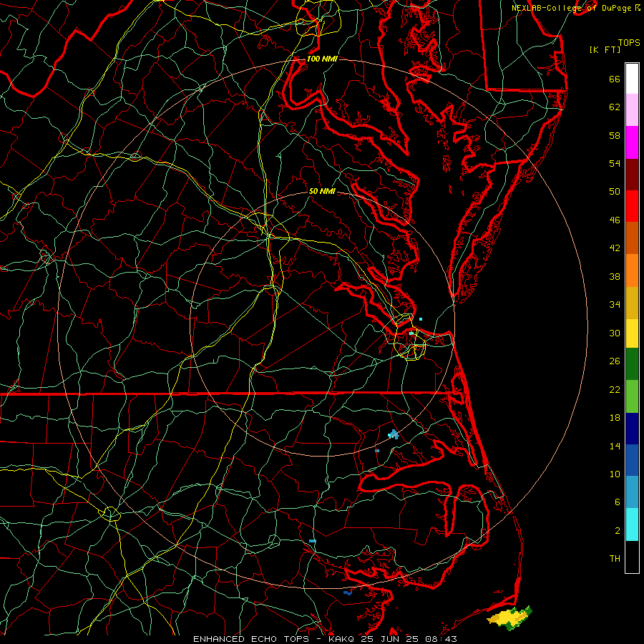Viewport: 644px width, 644px height.
Task: Click the '100 NMI' range ring label
Action: 322,59
